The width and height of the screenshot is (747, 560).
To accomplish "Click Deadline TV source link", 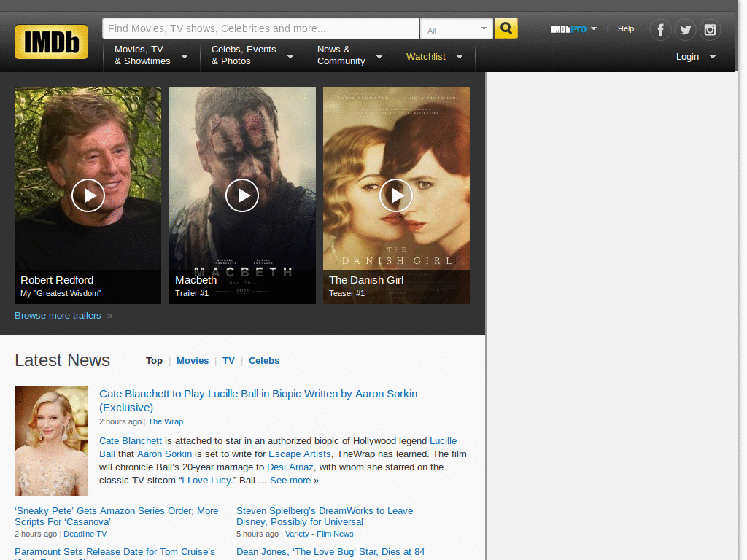I will tap(85, 534).
